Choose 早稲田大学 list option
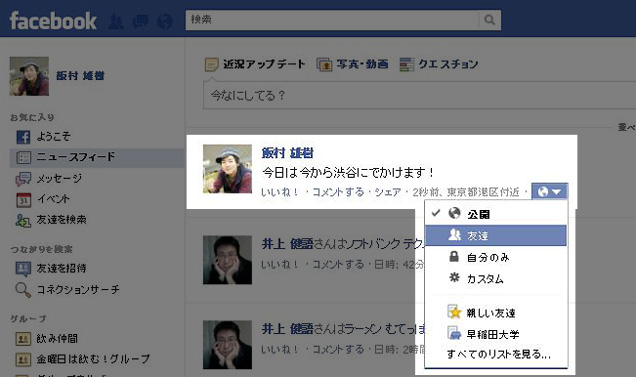This screenshot has height=377, width=636. pos(496,334)
